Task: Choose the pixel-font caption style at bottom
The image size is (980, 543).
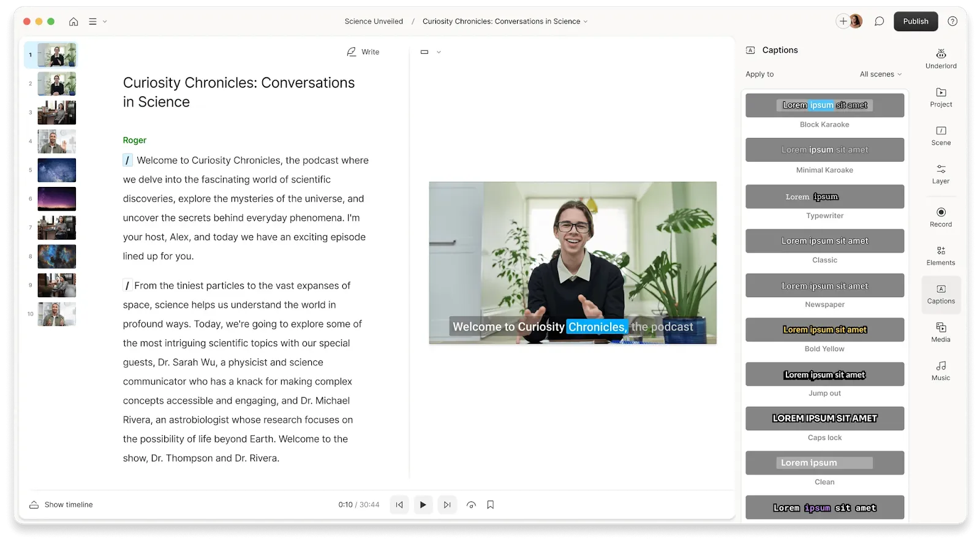Action: 824,507
